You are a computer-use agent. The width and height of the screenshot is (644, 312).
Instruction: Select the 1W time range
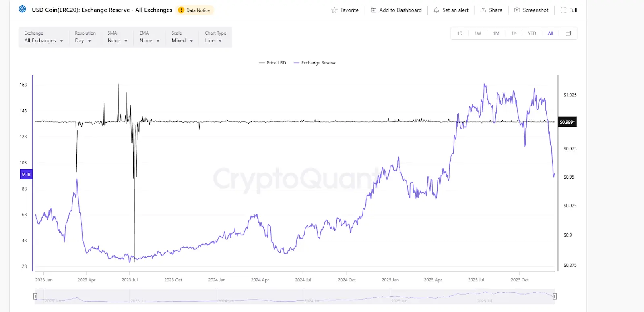[x=478, y=33]
